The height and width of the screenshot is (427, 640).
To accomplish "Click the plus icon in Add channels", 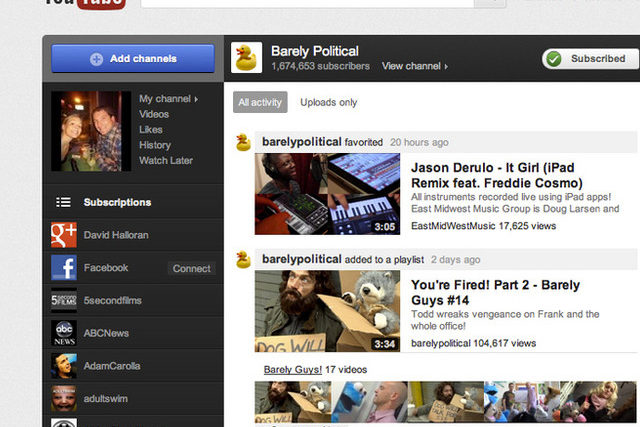I will coord(96,59).
